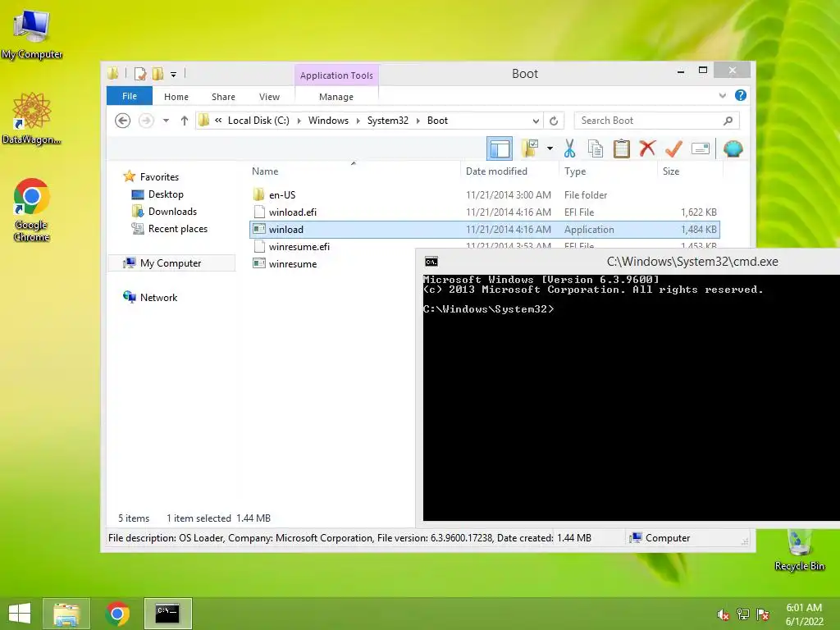Click Boot in the address path

437,121
